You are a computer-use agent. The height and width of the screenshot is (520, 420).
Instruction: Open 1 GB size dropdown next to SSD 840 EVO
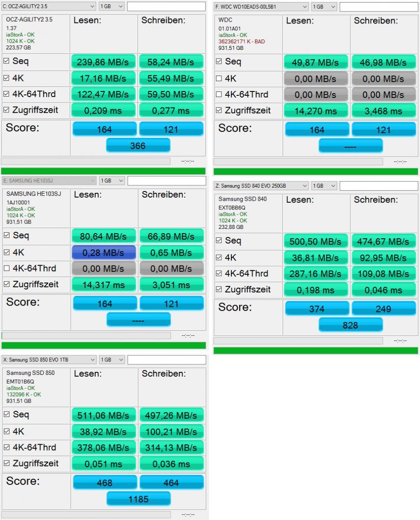tap(324, 186)
